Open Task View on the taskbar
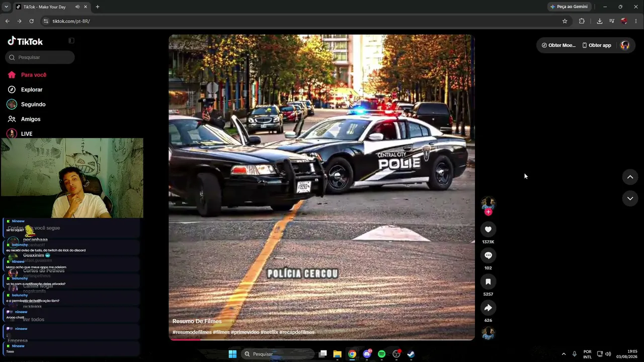Viewport: 644px width, 362px height. (323, 354)
